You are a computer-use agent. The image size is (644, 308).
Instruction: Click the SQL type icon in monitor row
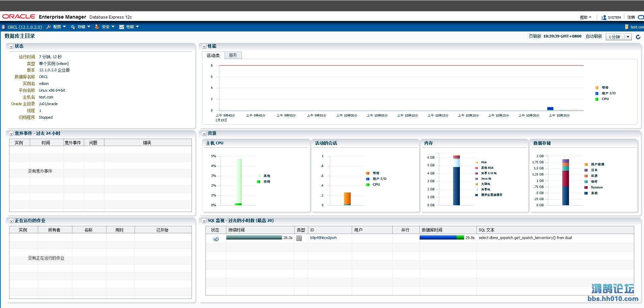tap(299, 238)
